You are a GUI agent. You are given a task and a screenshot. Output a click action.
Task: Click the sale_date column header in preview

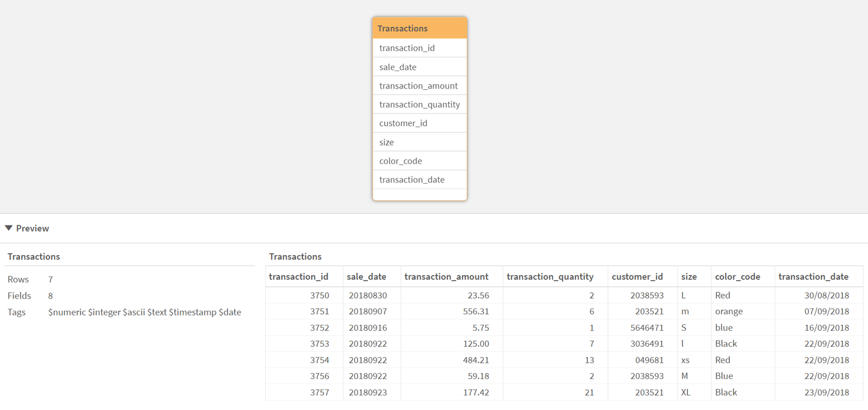(366, 276)
